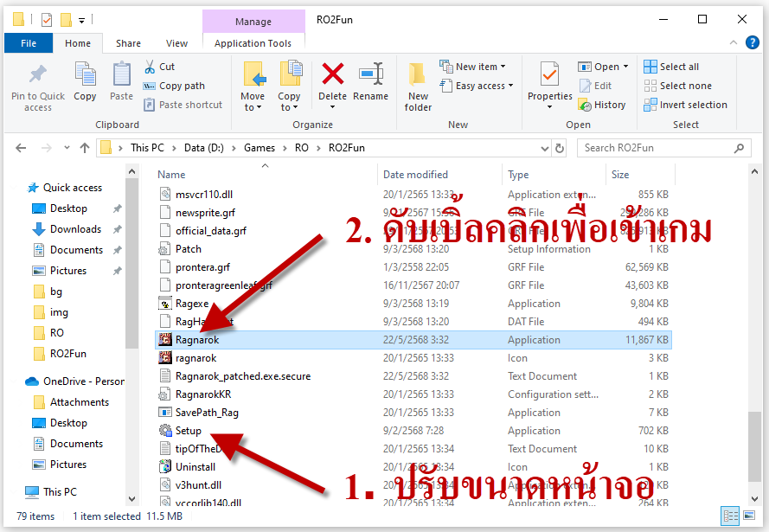Screen dimensions: 769x532
Task: Click Pin to Quick access icon
Action: click(x=38, y=74)
